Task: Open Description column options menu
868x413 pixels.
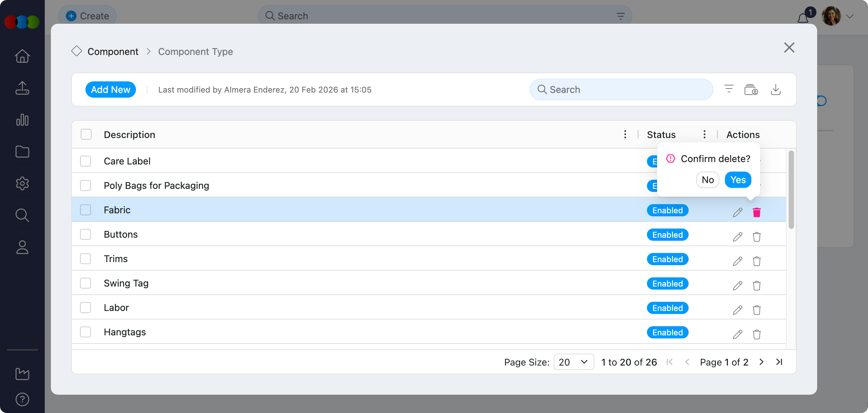Action: pos(625,135)
